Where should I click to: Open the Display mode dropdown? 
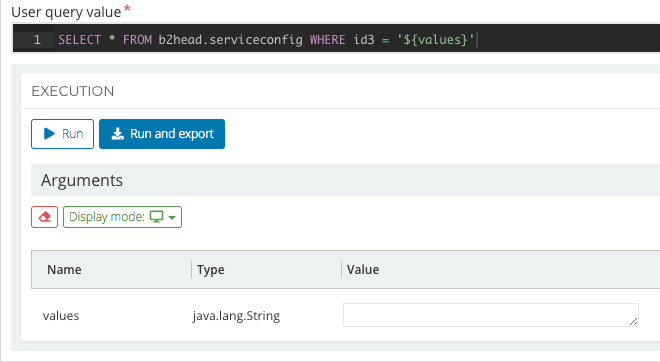(x=122, y=217)
